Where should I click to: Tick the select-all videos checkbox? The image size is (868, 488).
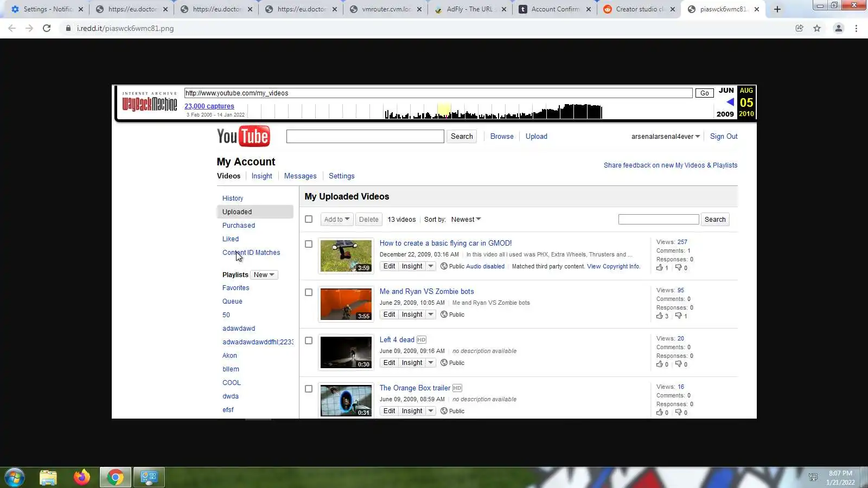(x=309, y=219)
